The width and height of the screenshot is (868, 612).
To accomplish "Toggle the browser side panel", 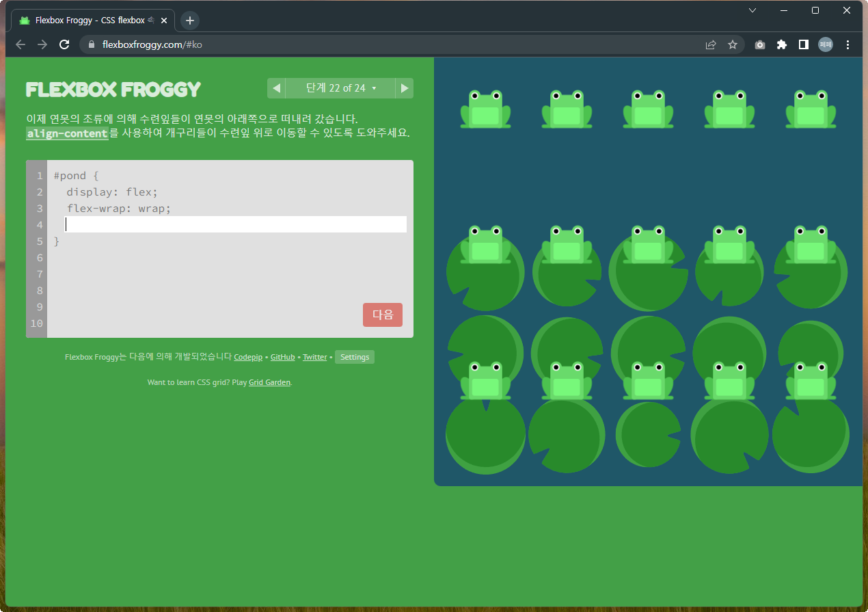I will 804,44.
